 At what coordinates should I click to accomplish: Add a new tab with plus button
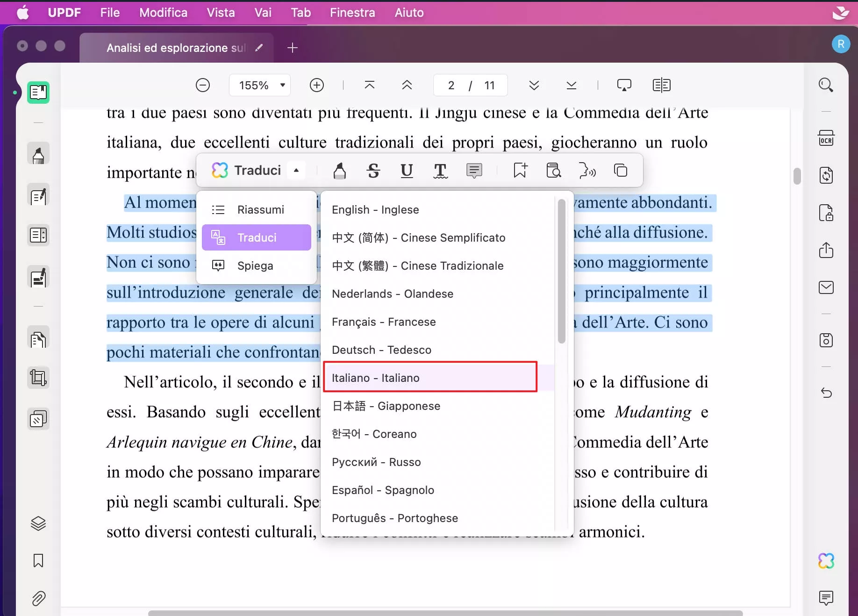293,48
